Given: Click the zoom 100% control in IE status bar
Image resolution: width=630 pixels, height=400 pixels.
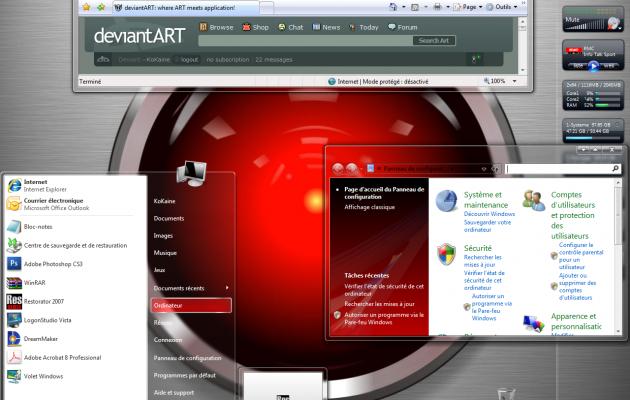Looking at the screenshot, I should (495, 81).
